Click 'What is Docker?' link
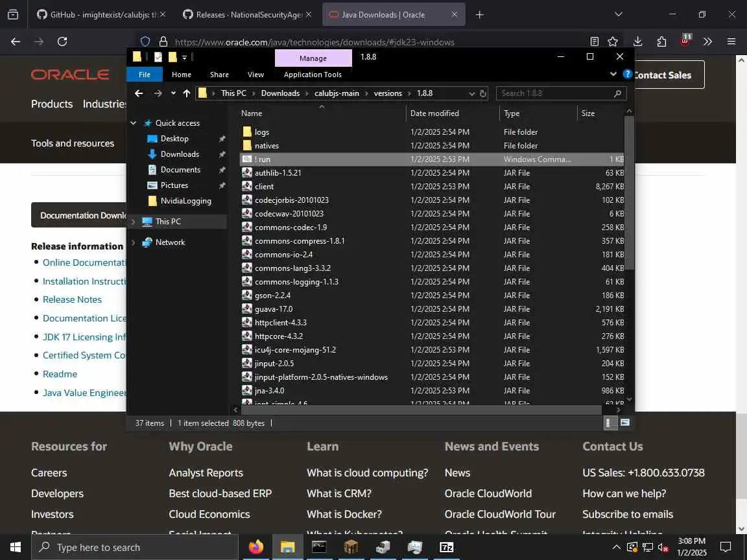This screenshot has width=747, height=560. [x=344, y=514]
